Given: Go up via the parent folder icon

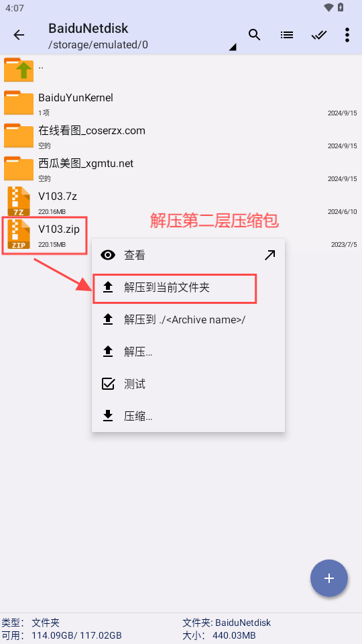Looking at the screenshot, I should (x=19, y=69).
